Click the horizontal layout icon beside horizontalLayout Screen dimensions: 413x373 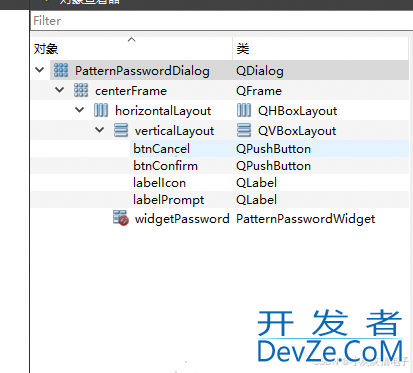coord(101,110)
